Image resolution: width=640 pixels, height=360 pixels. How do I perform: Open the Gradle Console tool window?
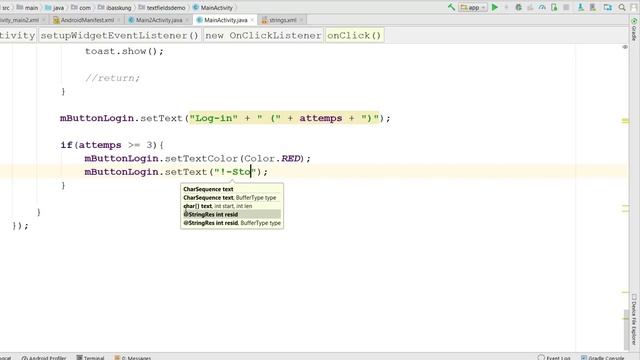tap(602, 358)
